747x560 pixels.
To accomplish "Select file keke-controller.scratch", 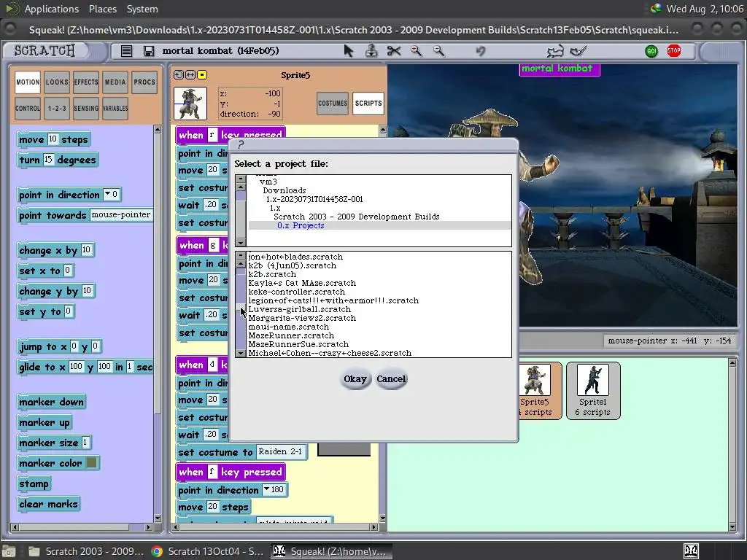I will [x=296, y=292].
